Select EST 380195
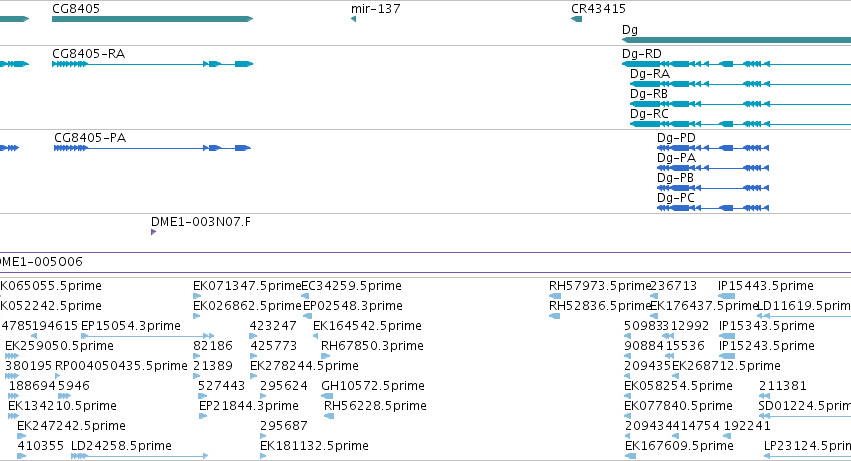 click(28, 366)
